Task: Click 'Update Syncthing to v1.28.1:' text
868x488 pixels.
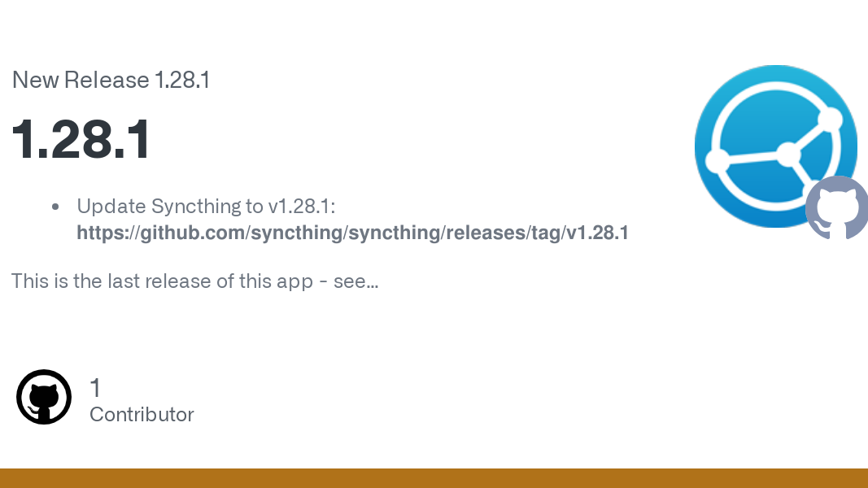Action: tap(206, 207)
